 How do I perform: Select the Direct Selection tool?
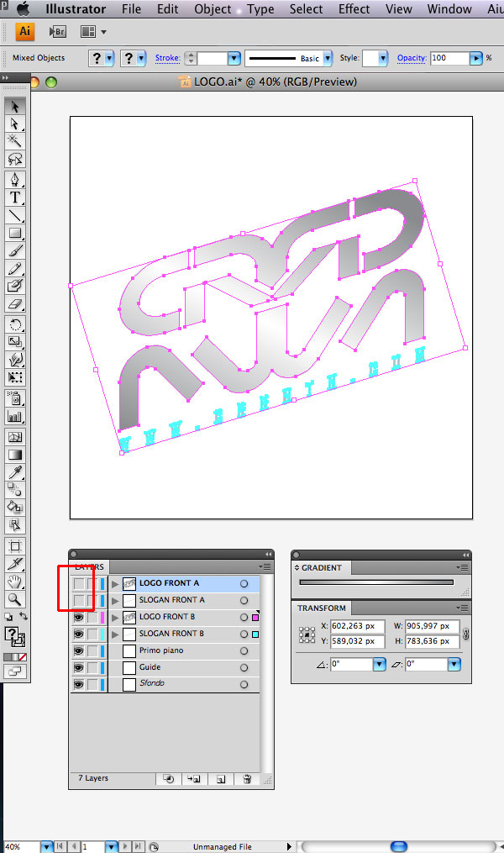point(14,124)
